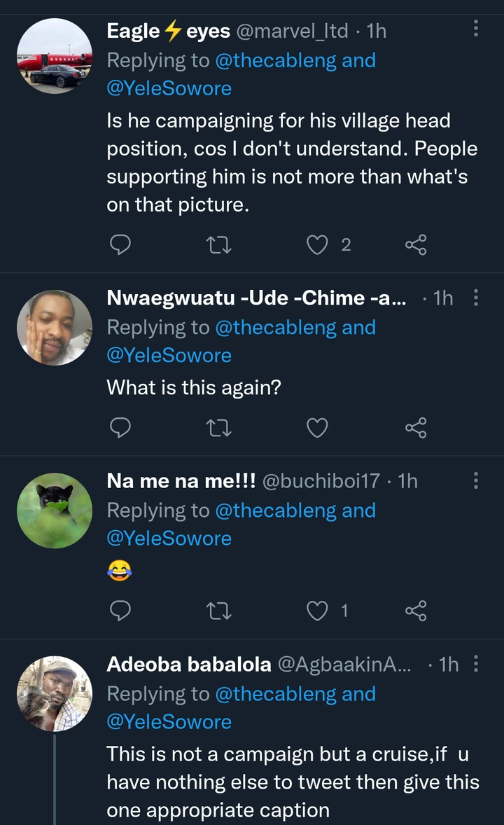The image size is (504, 825).
Task: Retweet the "What is this again?" tweet
Action: pos(220,427)
